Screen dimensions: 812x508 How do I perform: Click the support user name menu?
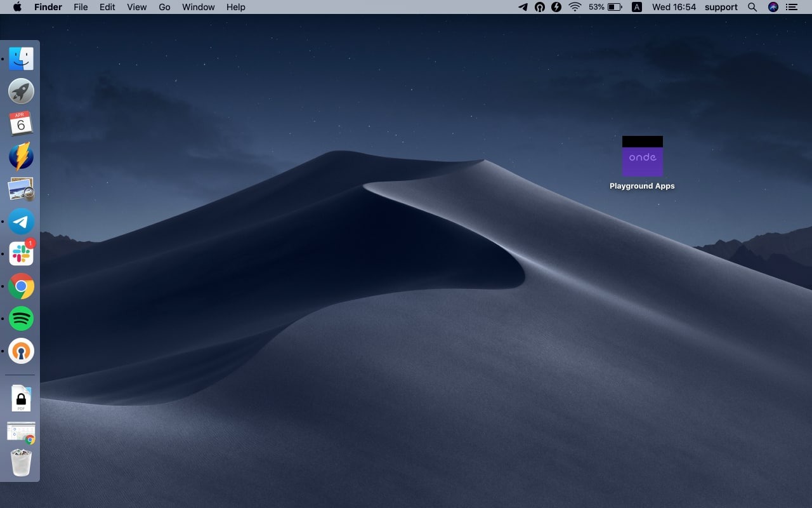click(x=721, y=7)
